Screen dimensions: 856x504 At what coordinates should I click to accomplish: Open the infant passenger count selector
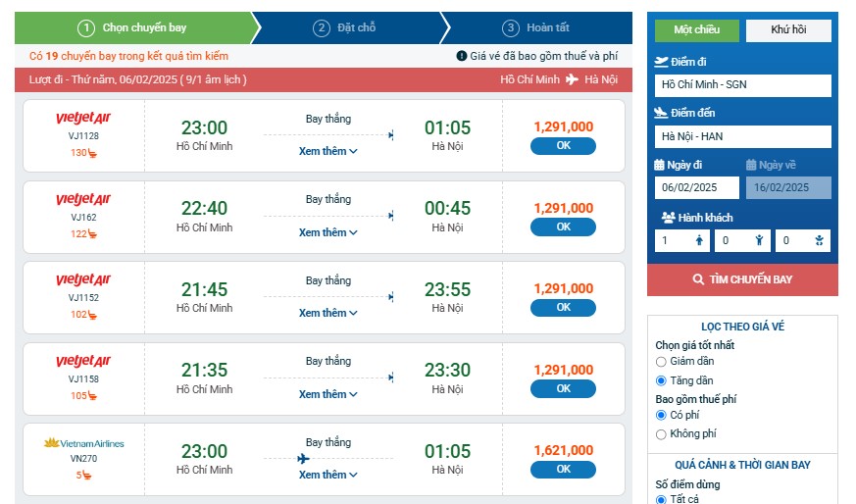click(803, 240)
